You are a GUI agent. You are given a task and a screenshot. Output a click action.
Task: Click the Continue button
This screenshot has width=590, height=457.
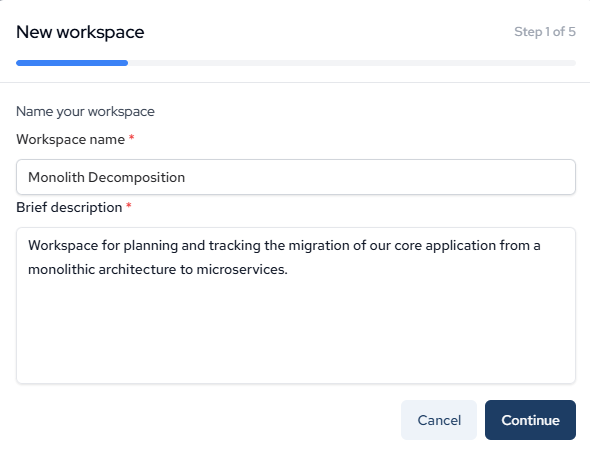click(x=530, y=420)
